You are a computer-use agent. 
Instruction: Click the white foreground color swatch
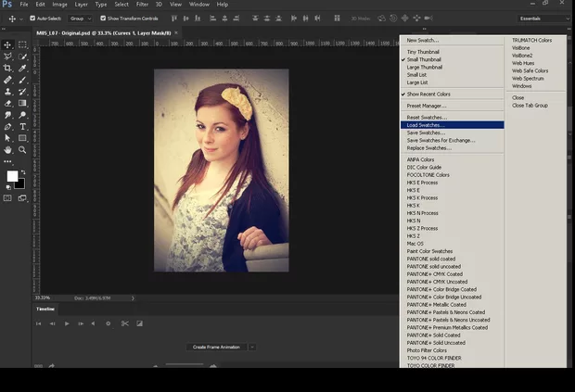tap(12, 176)
